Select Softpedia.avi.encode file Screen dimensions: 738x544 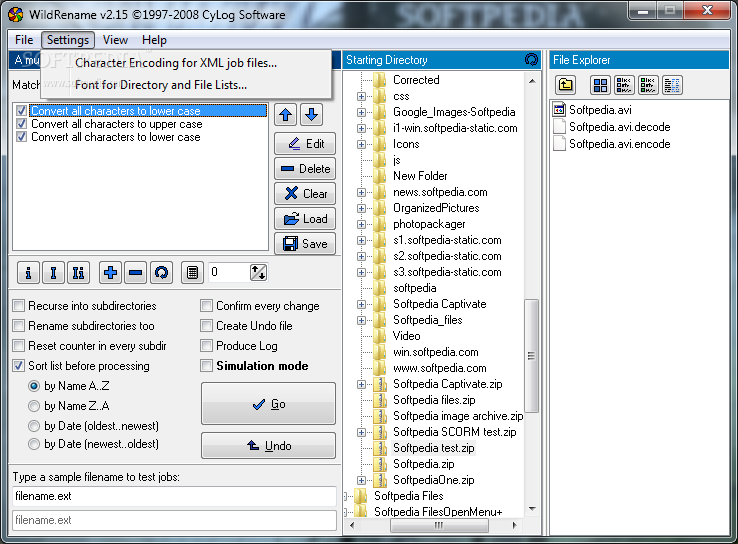click(619, 144)
